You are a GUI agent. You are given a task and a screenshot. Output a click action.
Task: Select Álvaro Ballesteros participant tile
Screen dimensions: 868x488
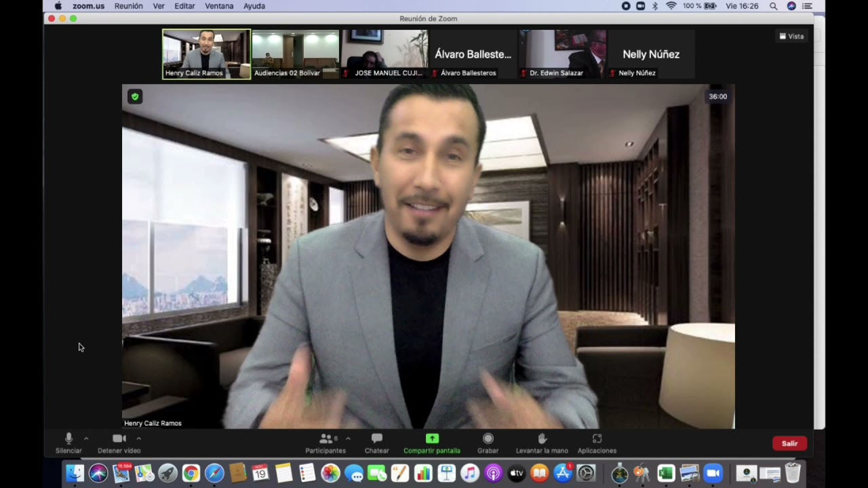coord(473,54)
